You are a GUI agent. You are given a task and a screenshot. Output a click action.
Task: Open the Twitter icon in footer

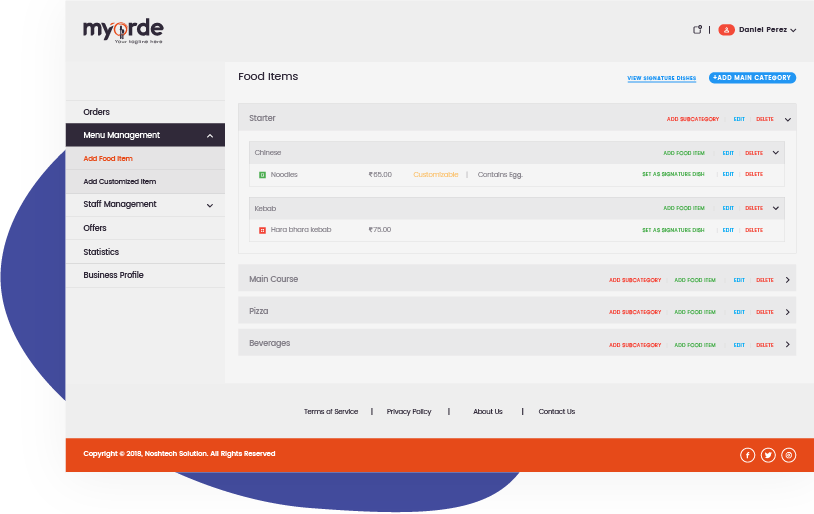pyautogui.click(x=768, y=455)
